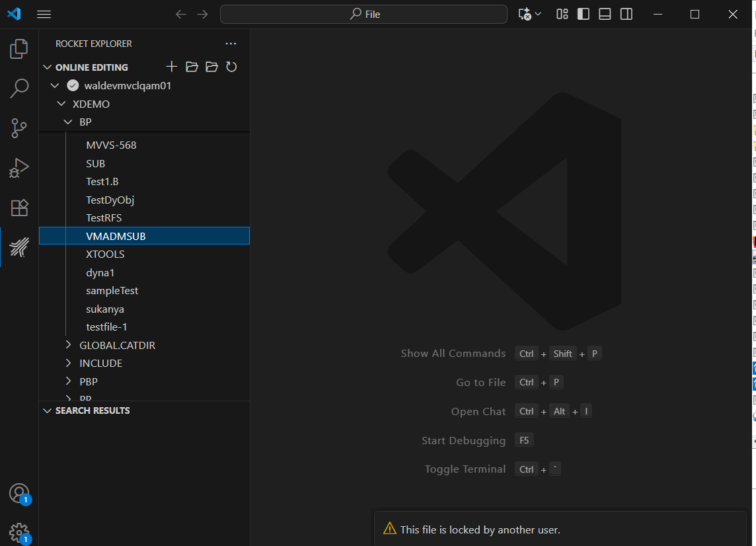Toggle the bottom panel visibility

click(605, 14)
